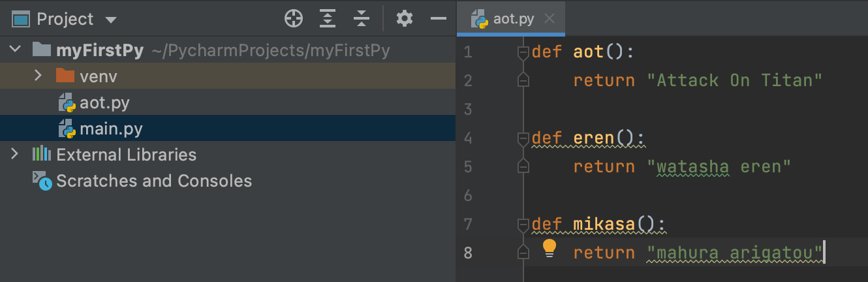Image resolution: width=868 pixels, height=282 pixels.
Task: Click the venv folder icon
Action: pos(65,76)
